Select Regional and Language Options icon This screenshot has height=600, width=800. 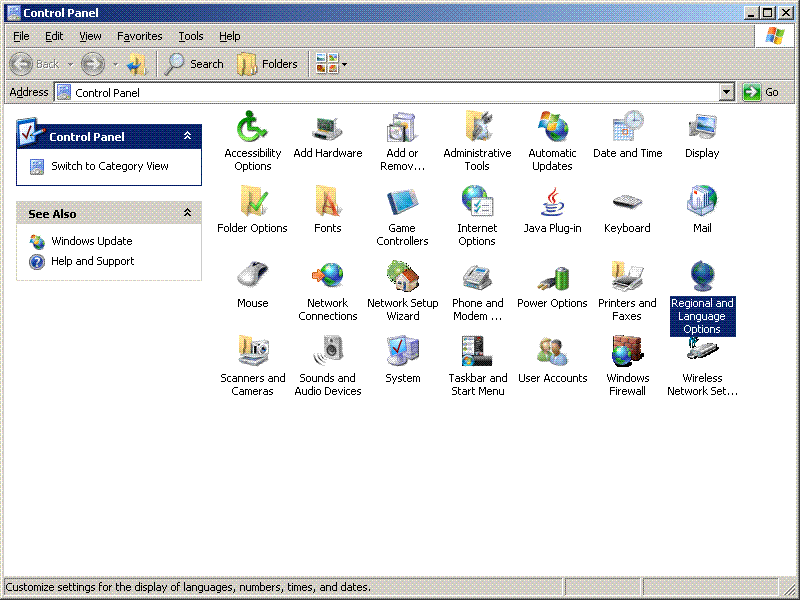[702, 277]
